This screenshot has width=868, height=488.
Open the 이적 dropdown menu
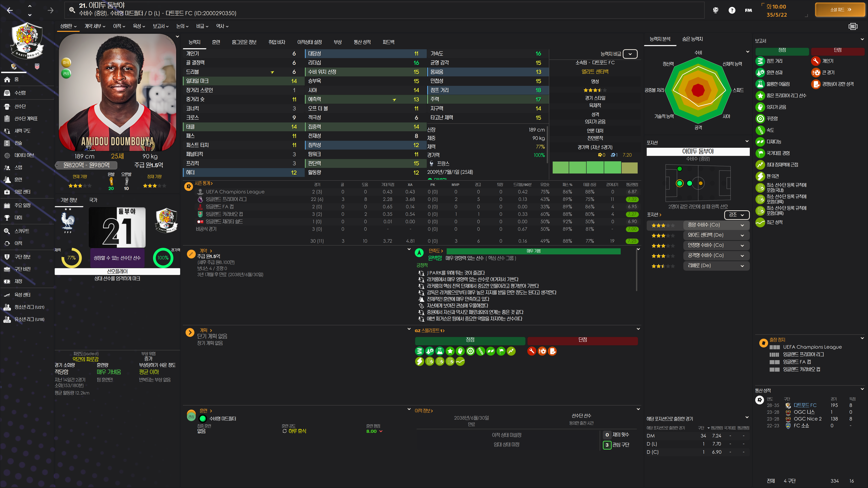[x=119, y=26]
